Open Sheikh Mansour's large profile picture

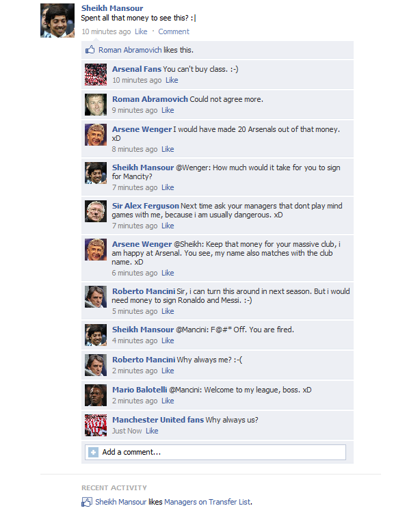tap(57, 21)
